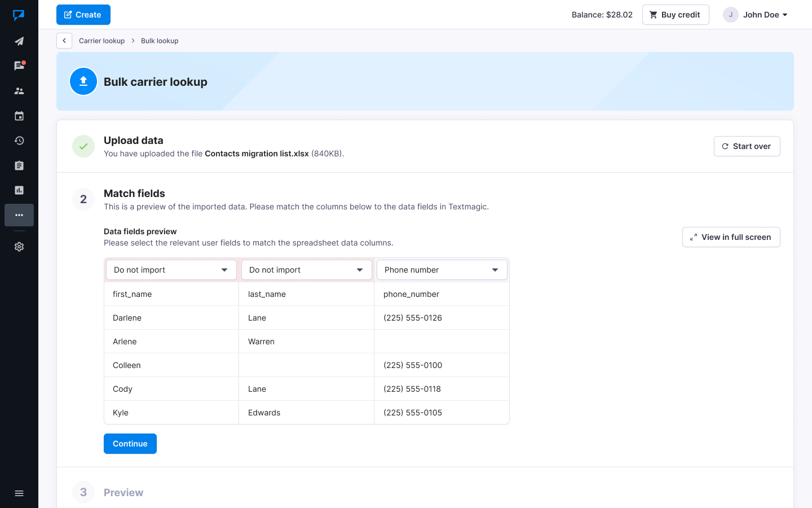Open the Templates clipboard icon

tap(19, 165)
